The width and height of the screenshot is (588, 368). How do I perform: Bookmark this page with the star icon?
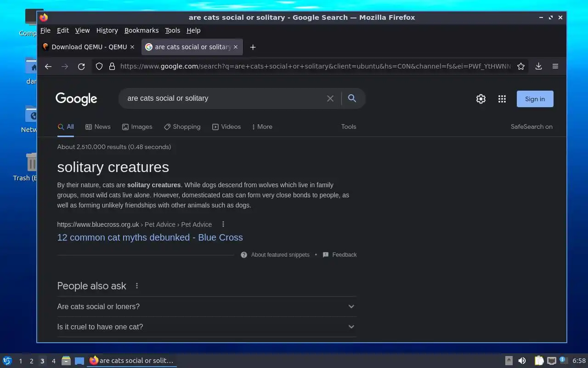[521, 66]
